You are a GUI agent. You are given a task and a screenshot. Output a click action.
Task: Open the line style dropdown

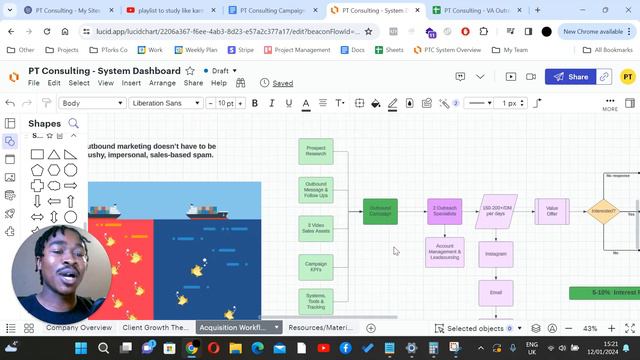coord(479,103)
